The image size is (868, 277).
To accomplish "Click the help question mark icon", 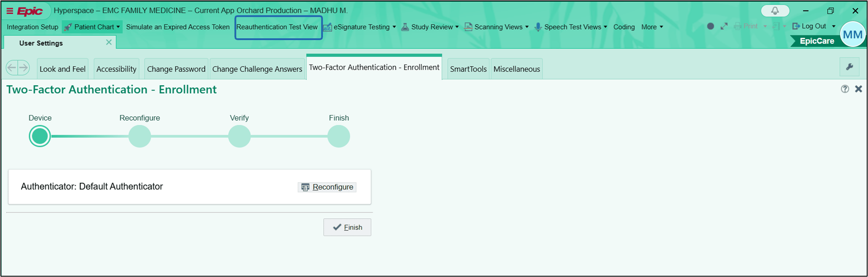I will pos(845,89).
